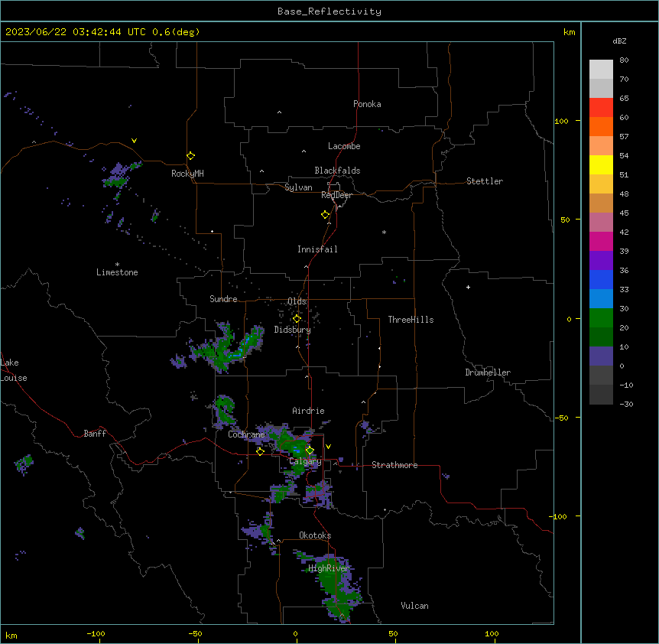
Task: Select the Stettler city label
Action: (485, 181)
